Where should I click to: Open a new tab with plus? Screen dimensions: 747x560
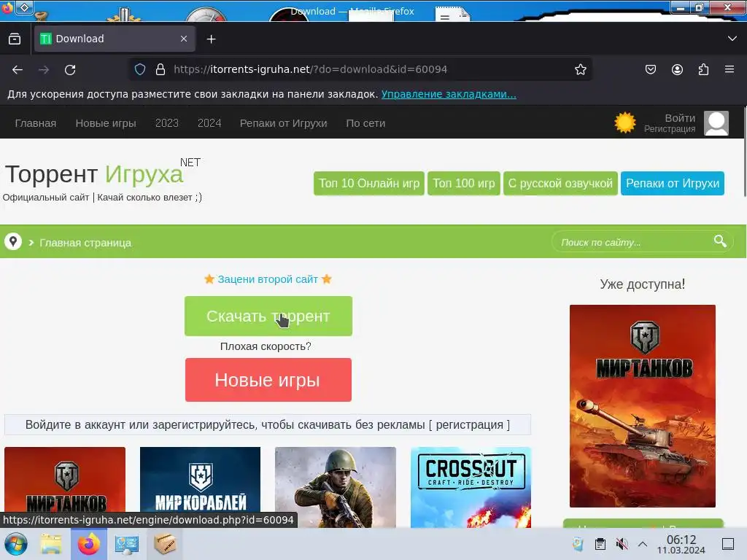211,39
